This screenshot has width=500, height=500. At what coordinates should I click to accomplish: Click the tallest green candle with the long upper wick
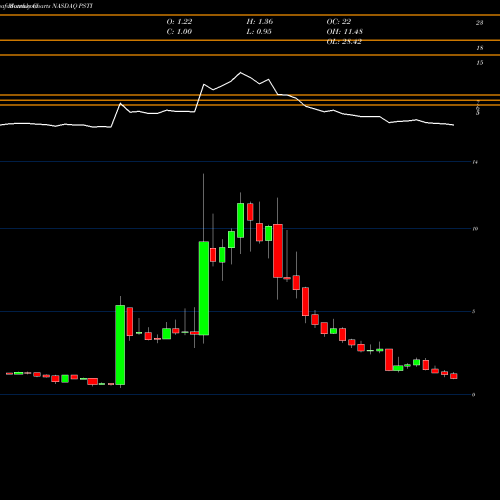[x=204, y=288]
